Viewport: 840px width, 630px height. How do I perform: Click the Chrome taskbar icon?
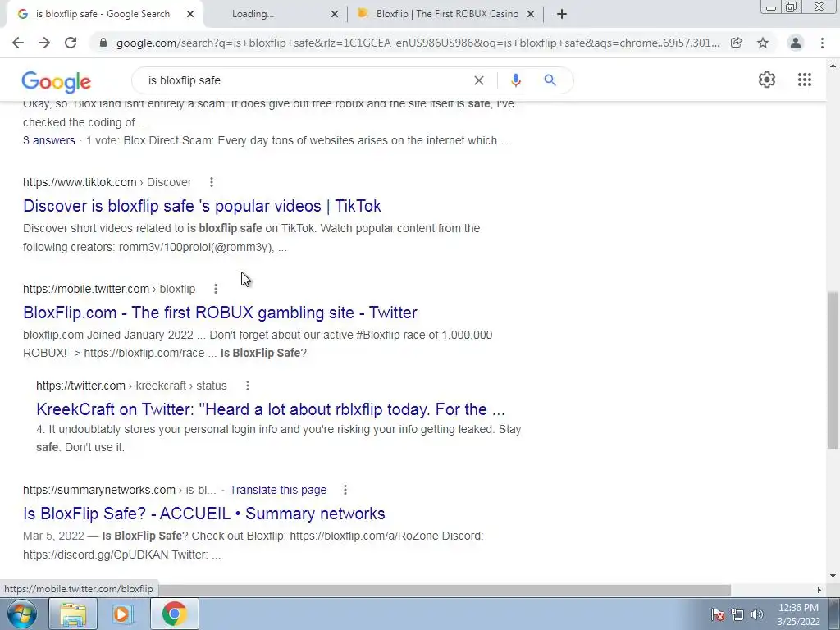tap(174, 614)
